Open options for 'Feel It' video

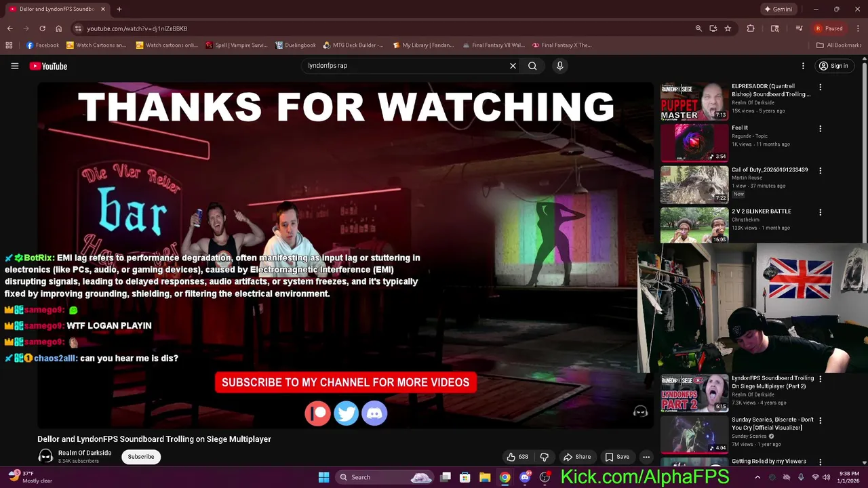pos(820,129)
